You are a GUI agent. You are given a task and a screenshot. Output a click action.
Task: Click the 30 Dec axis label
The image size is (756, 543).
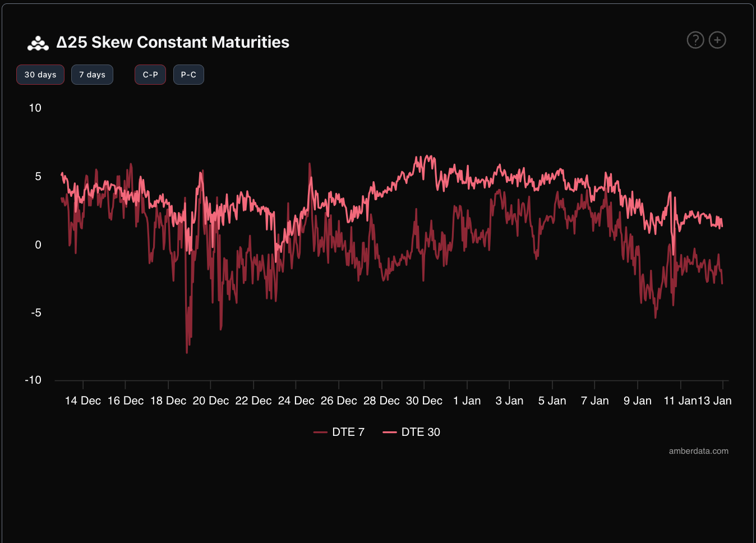coord(424,401)
